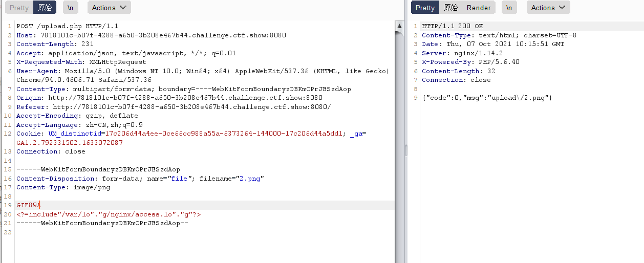Click the Accept-Language header line
The height and width of the screenshot is (263, 644).
click(x=79, y=125)
